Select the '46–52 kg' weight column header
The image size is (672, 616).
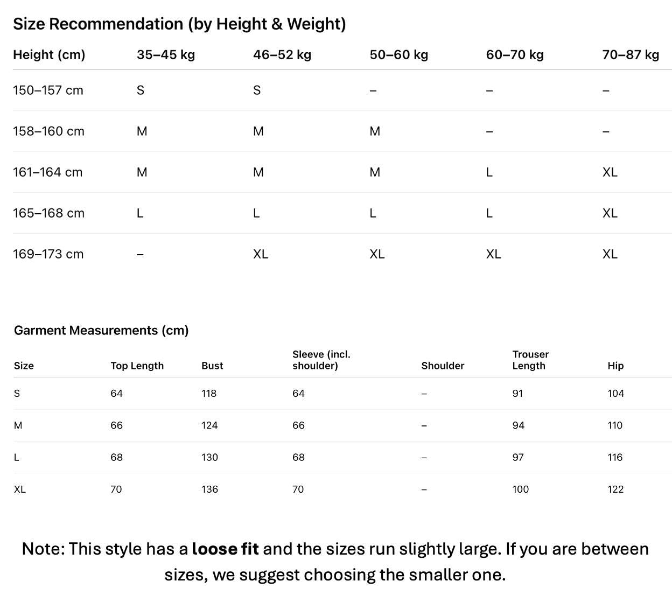tap(282, 55)
